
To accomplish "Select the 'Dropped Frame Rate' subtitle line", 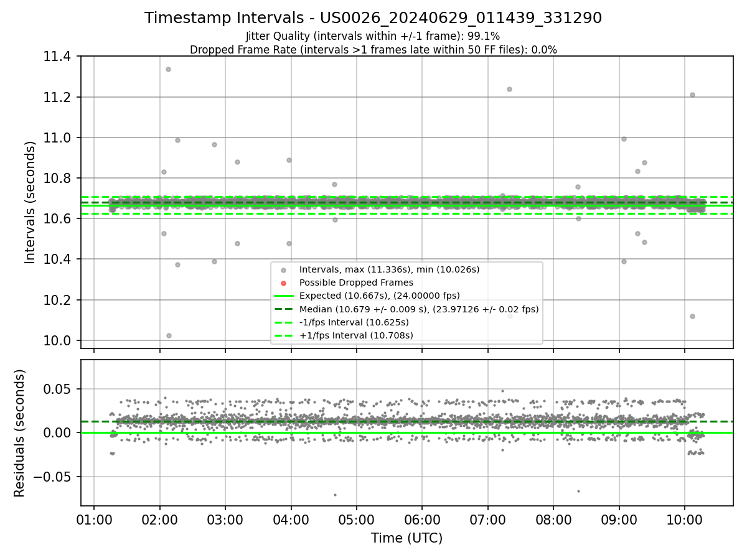I will coord(373,50).
